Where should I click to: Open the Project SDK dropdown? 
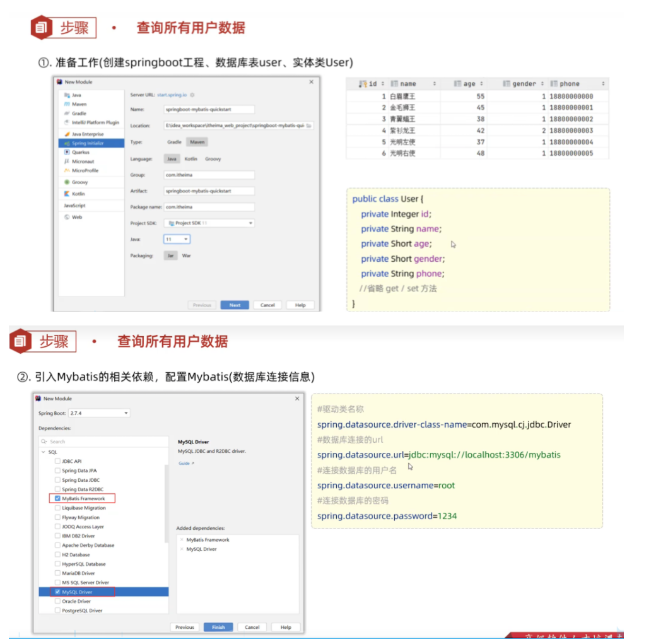(209, 223)
